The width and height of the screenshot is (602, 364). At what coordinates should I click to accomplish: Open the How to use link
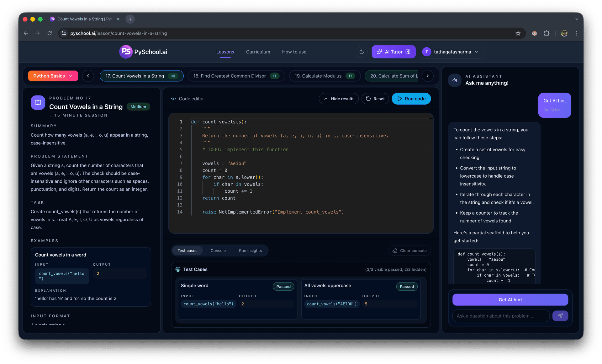(294, 52)
